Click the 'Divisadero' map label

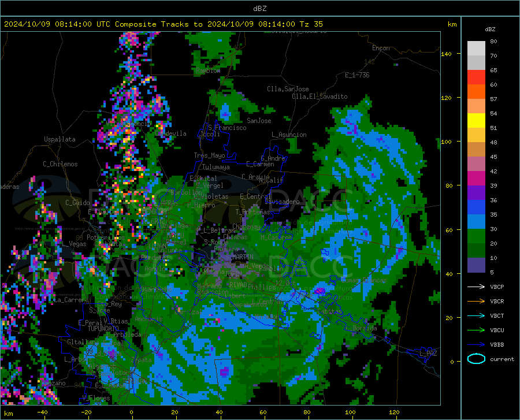[x=282, y=202]
